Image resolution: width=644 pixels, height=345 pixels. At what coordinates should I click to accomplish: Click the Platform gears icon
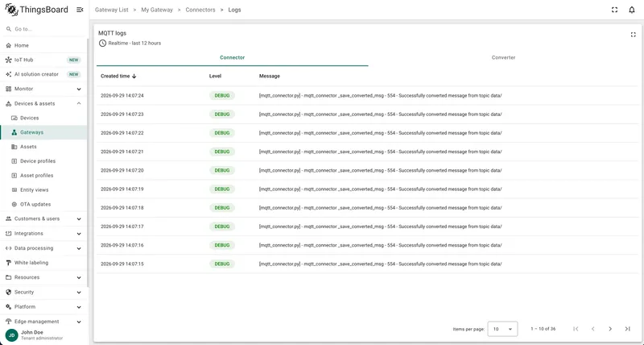point(9,307)
